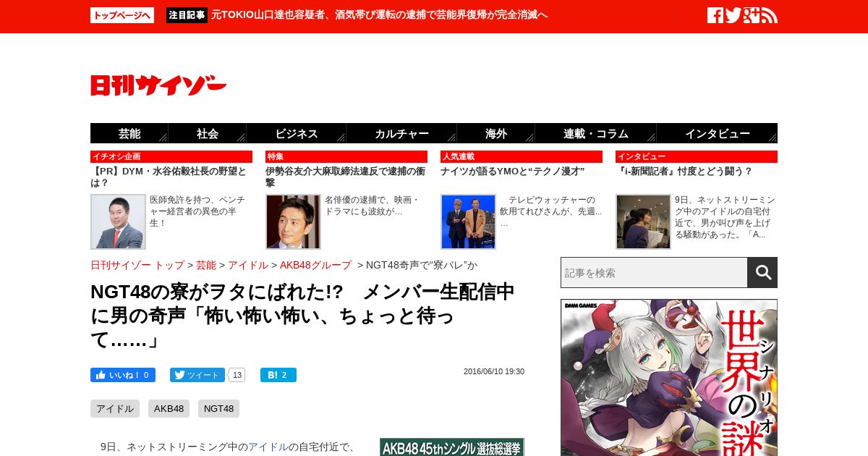Viewport: 868px width, 456px height.
Task: Click the red インタビュー section header
Action: point(697,156)
